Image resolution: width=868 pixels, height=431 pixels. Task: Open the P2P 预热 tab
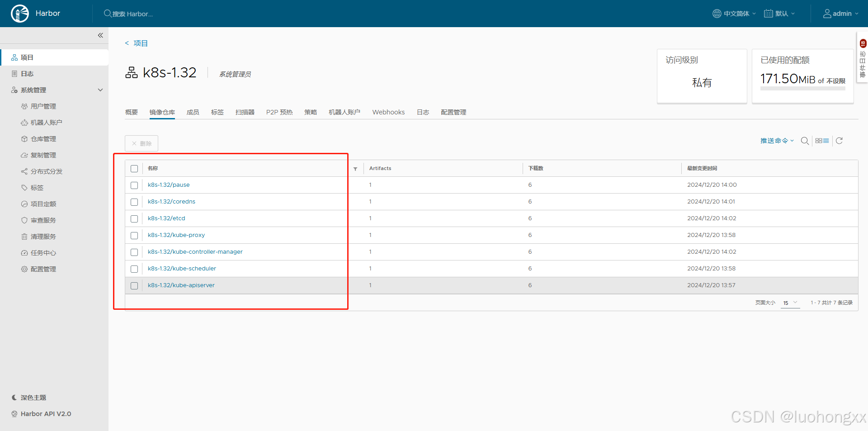[279, 112]
